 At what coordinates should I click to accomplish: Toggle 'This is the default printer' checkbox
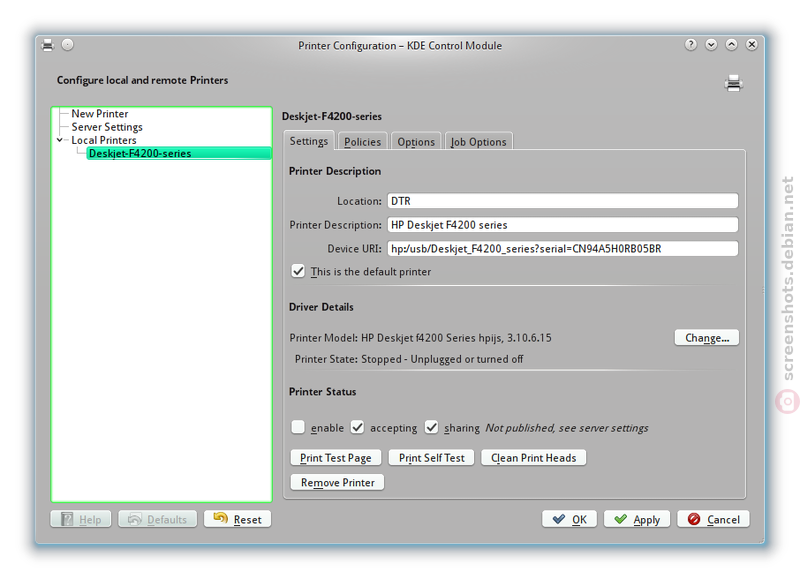pos(298,271)
